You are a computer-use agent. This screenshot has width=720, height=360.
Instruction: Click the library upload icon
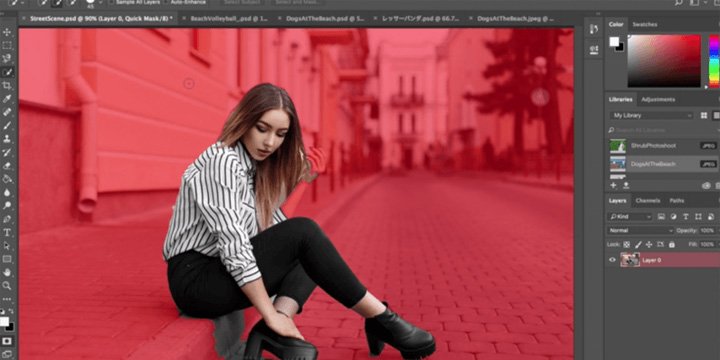pos(625,185)
